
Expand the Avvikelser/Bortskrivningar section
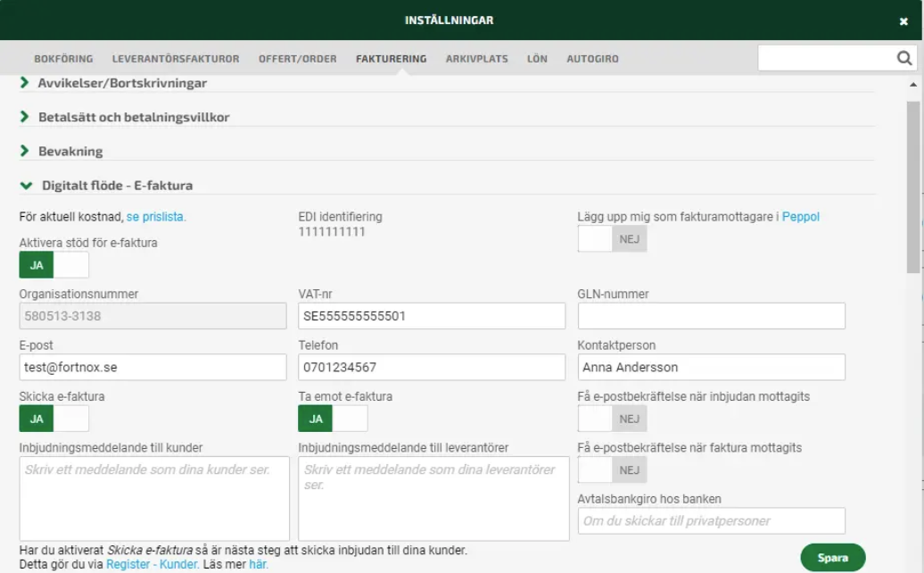[121, 83]
